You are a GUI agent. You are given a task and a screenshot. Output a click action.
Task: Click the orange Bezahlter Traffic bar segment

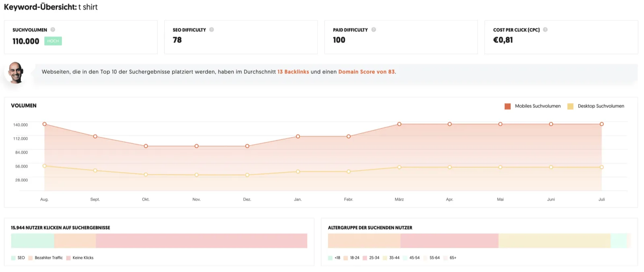[75, 241]
